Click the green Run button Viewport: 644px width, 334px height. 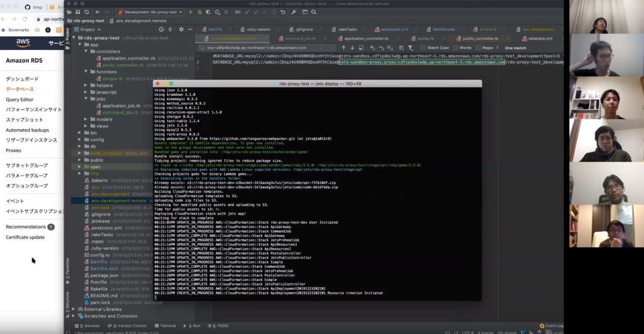191,12
